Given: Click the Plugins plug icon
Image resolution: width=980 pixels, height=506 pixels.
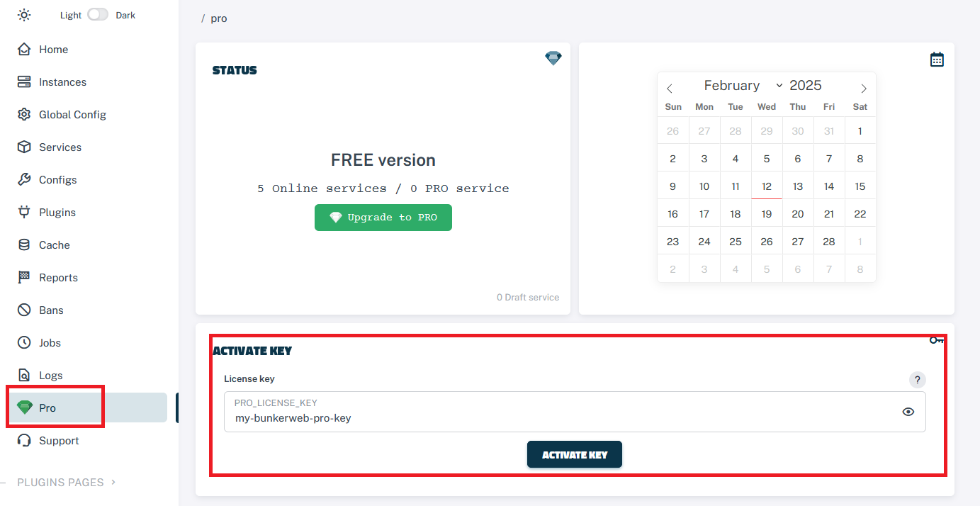Looking at the screenshot, I should click(x=24, y=213).
